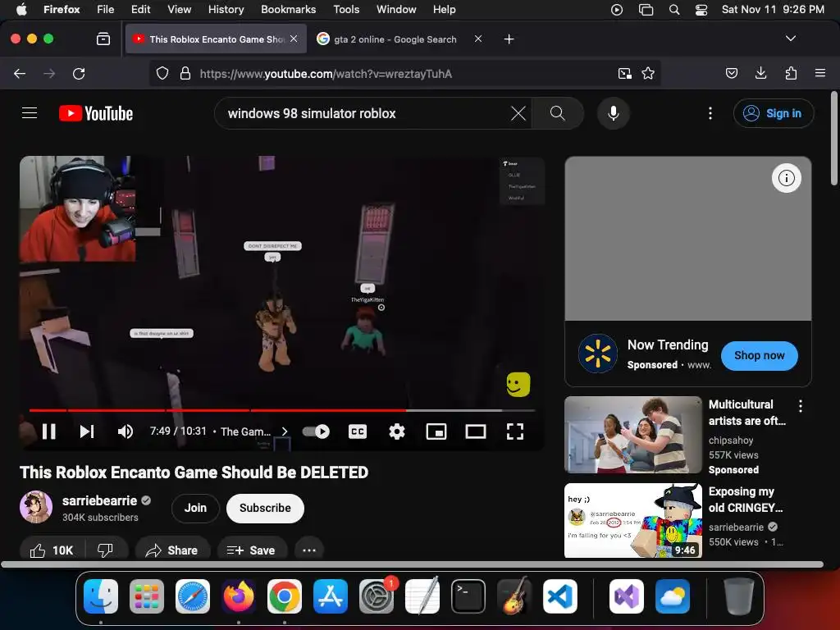Open Multicultural artists sponsored video thumbnail
Image resolution: width=840 pixels, height=630 pixels.
coord(633,435)
